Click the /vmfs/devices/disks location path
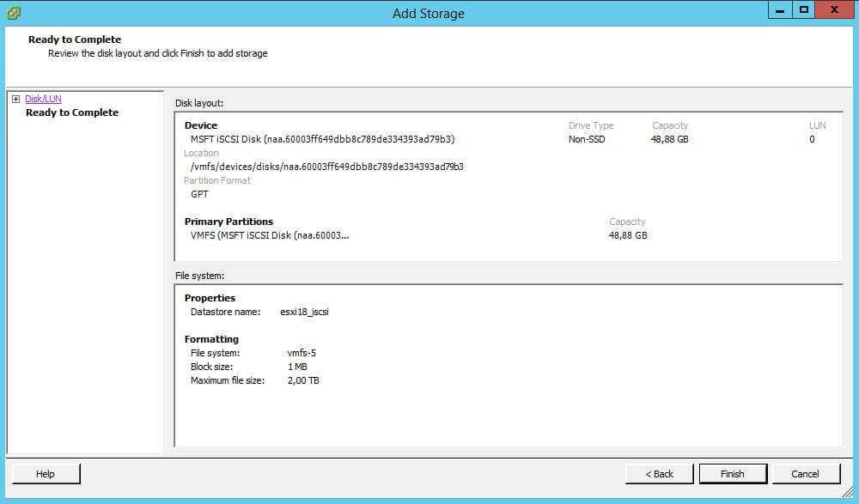Image resolution: width=859 pixels, height=504 pixels. 326,167
